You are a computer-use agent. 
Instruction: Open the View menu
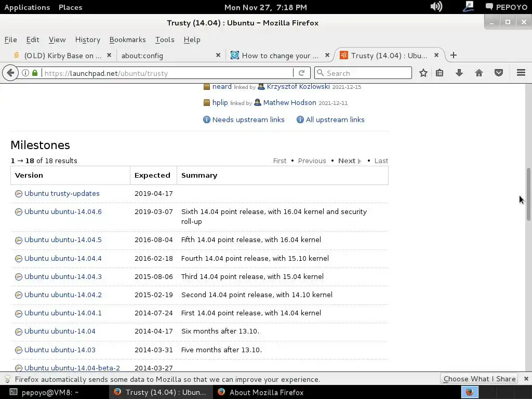pos(57,39)
